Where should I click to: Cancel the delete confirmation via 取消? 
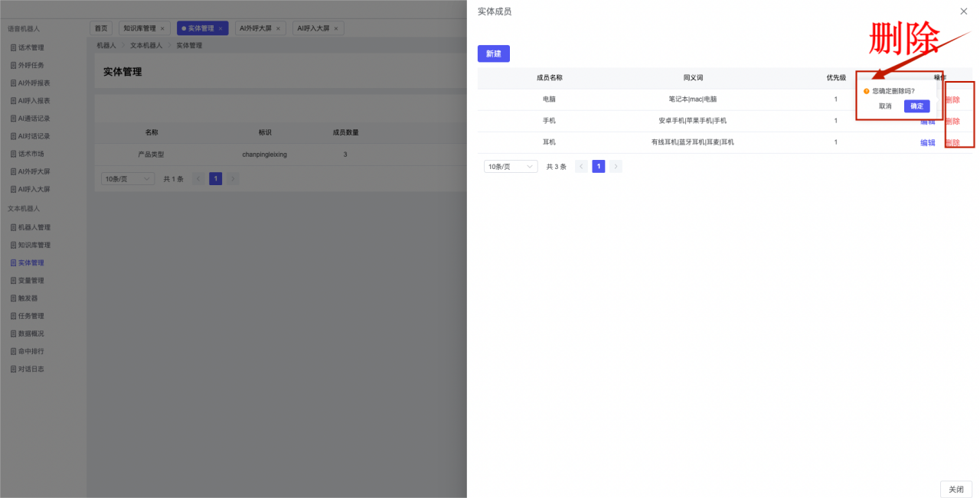[885, 106]
